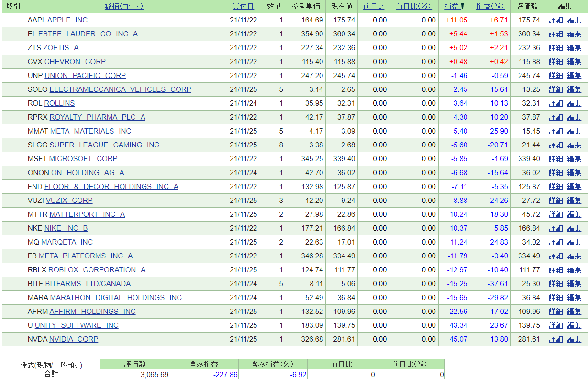Click 詳細 for the U row
Viewport: 588px width, 379px height.
click(556, 325)
